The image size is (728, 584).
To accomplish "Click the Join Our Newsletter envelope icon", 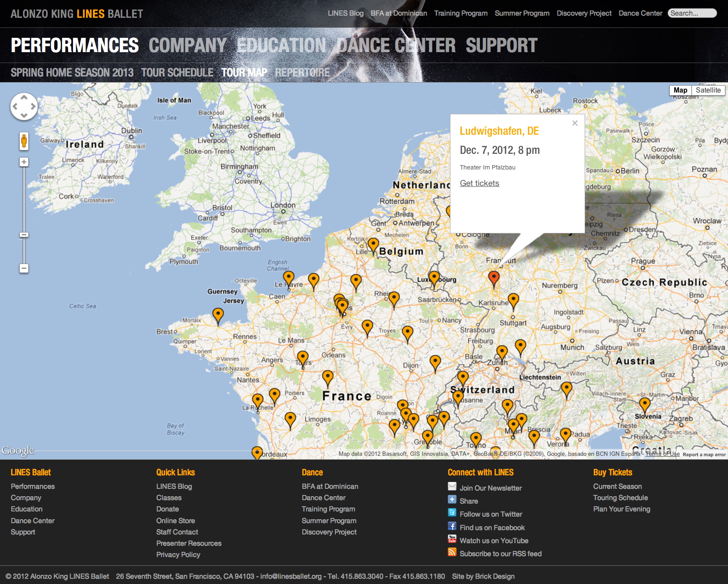I will (452, 486).
